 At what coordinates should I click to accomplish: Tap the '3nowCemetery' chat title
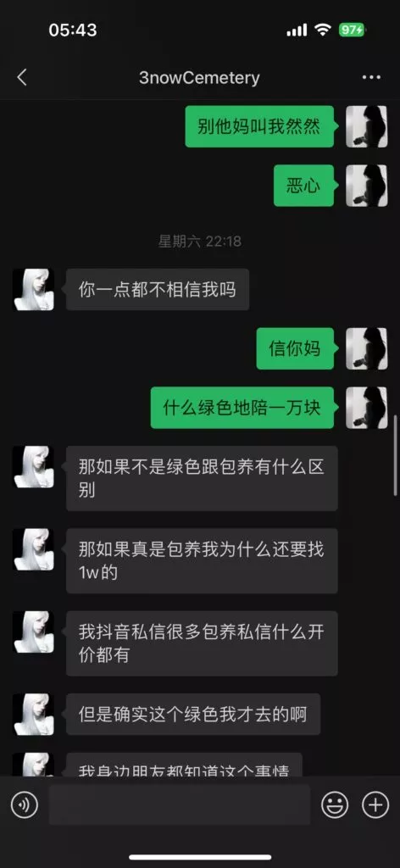[x=199, y=78]
